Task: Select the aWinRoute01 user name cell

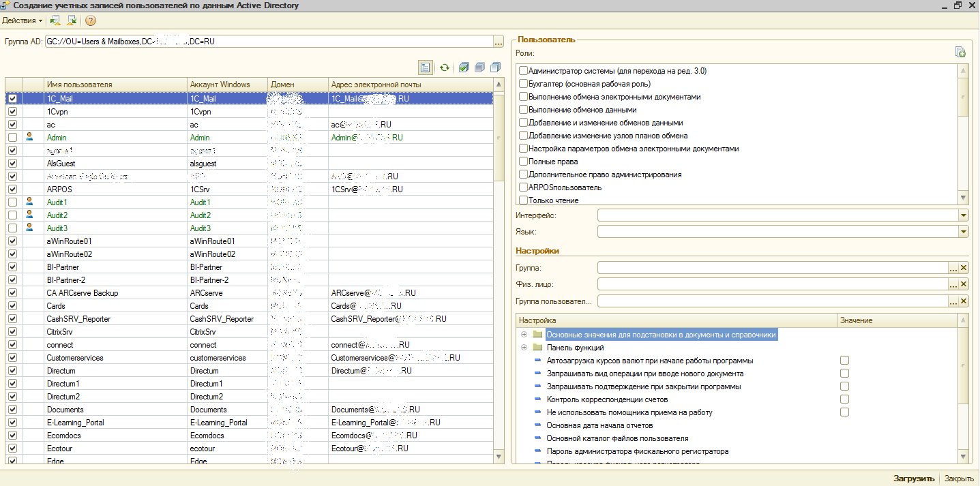Action: (x=115, y=241)
